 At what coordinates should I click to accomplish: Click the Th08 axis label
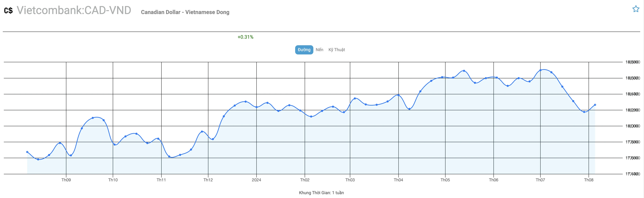(x=589, y=180)
